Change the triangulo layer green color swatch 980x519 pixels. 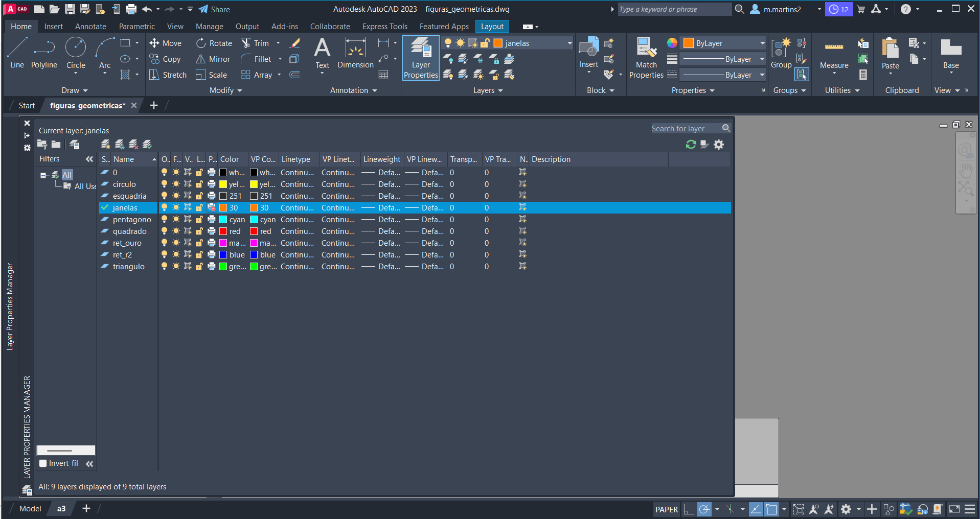point(223,266)
